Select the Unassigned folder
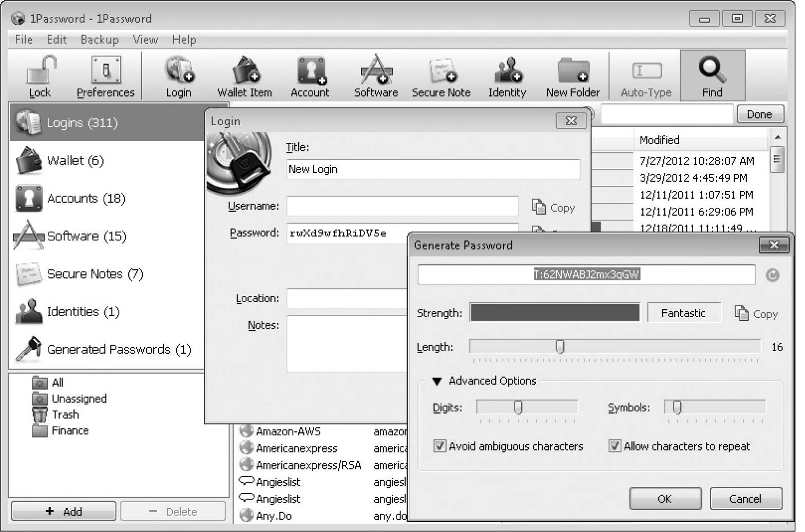 tap(69, 399)
